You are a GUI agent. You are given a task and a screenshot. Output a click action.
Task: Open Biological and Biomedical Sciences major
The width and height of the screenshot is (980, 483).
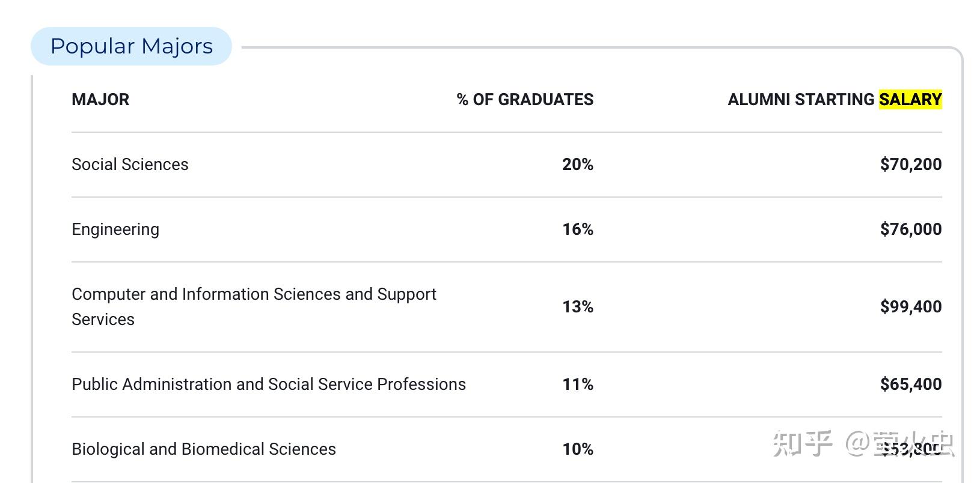pos(204,449)
